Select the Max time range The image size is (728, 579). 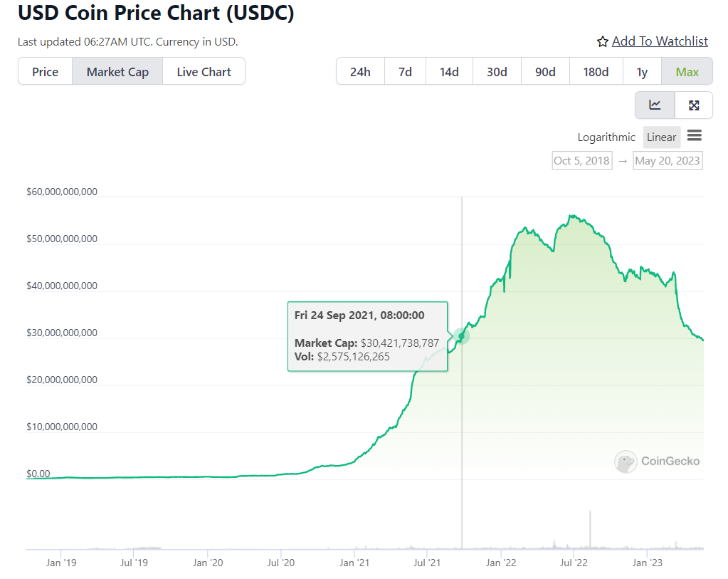pos(687,72)
